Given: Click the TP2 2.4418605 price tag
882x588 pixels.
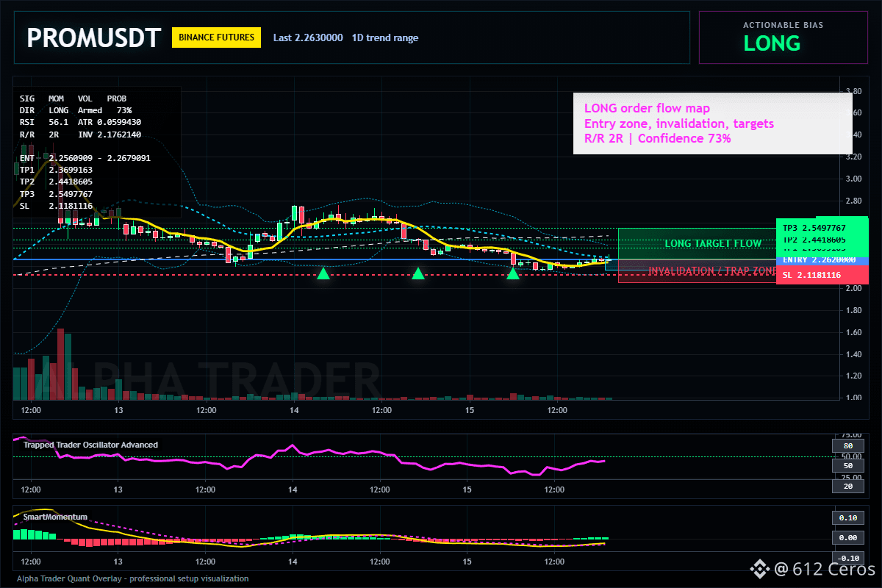Looking at the screenshot, I should 822,240.
